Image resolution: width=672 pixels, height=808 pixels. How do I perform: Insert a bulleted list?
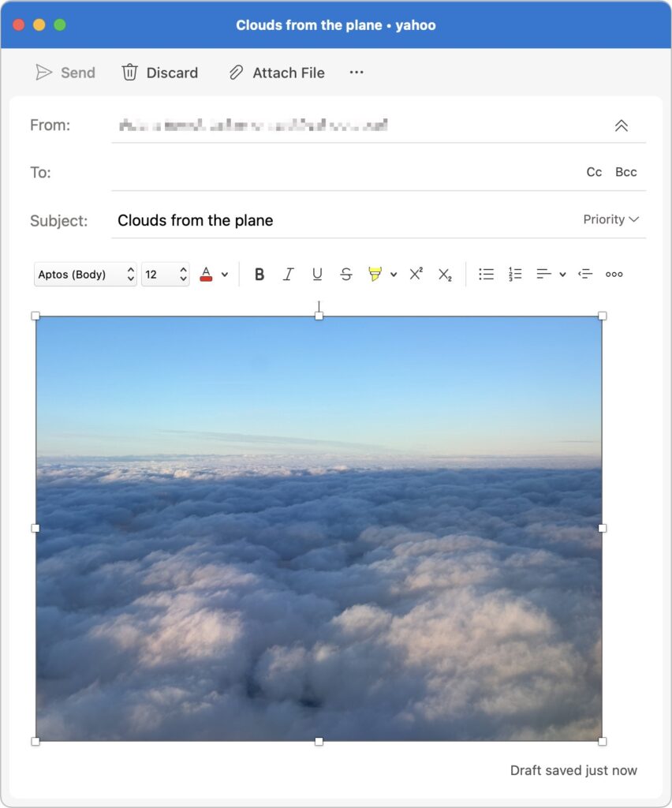(x=487, y=275)
